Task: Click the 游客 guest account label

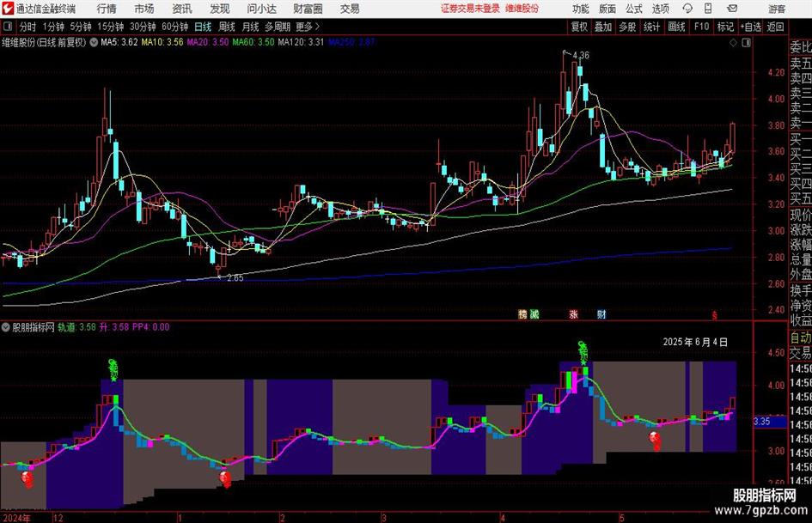Action: pyautogui.click(x=777, y=9)
